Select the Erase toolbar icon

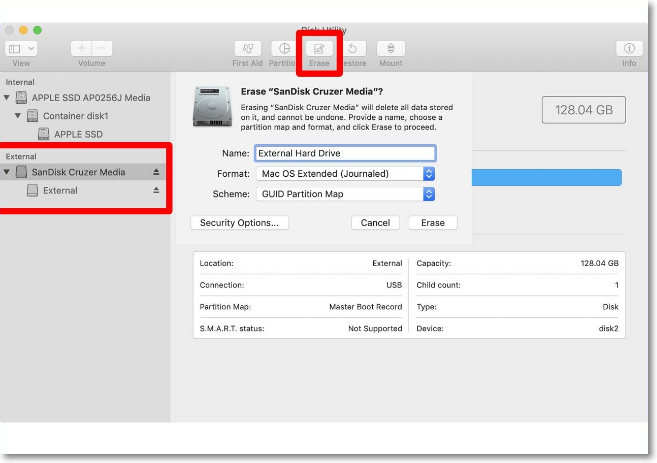click(x=319, y=49)
